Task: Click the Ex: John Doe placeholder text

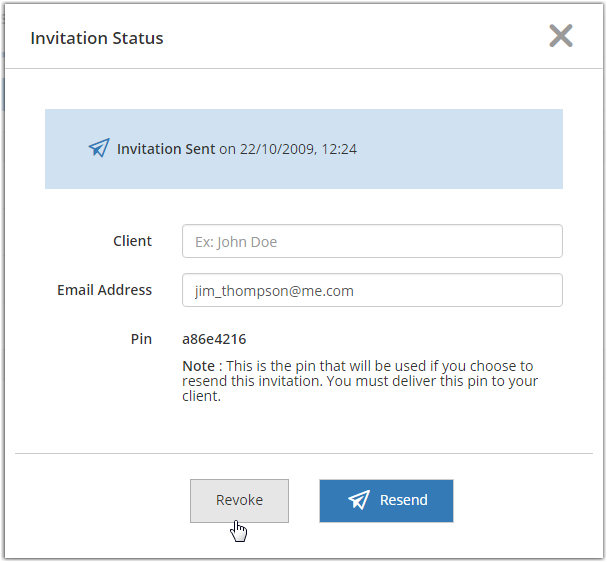Action: click(236, 242)
